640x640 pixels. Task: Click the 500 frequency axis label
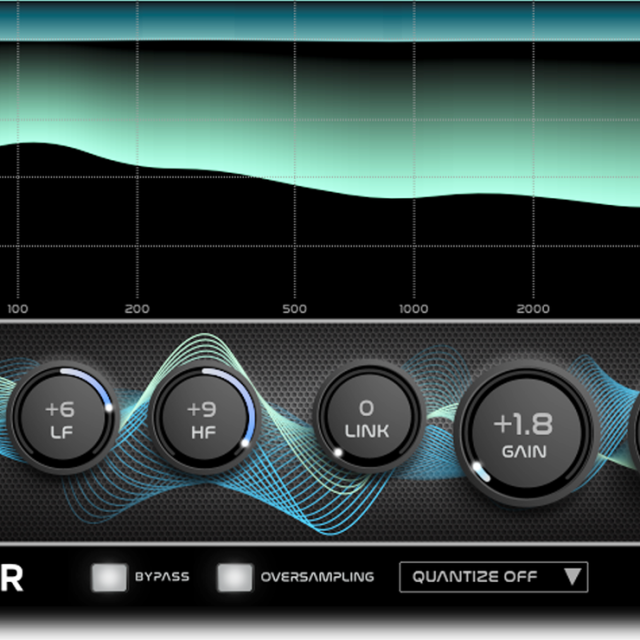[294, 309]
